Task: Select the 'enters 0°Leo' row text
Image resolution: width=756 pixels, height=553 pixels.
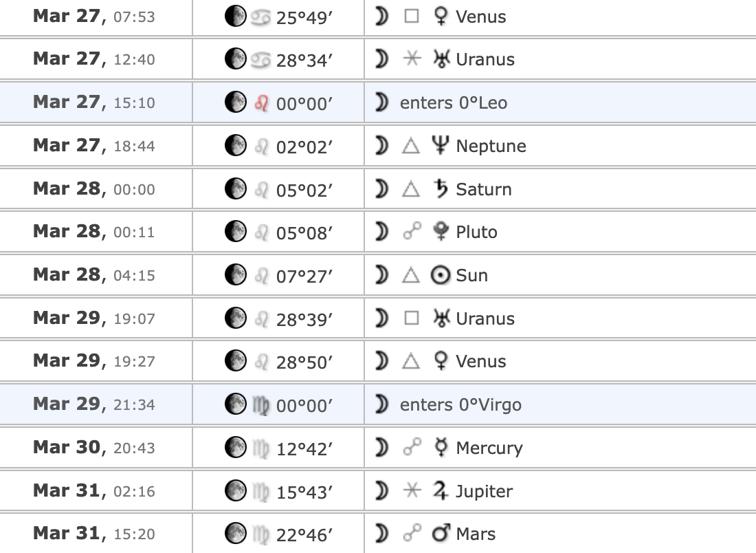Action: pos(453,102)
